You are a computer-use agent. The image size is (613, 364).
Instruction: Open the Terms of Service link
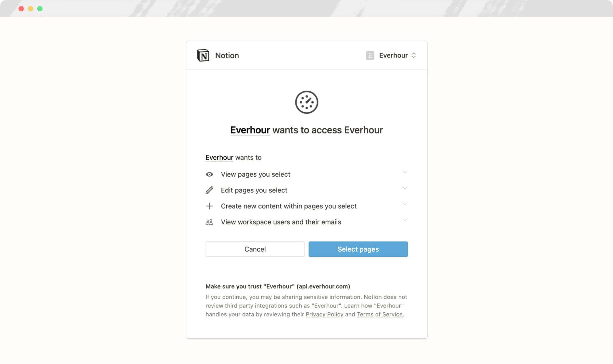[x=380, y=314]
